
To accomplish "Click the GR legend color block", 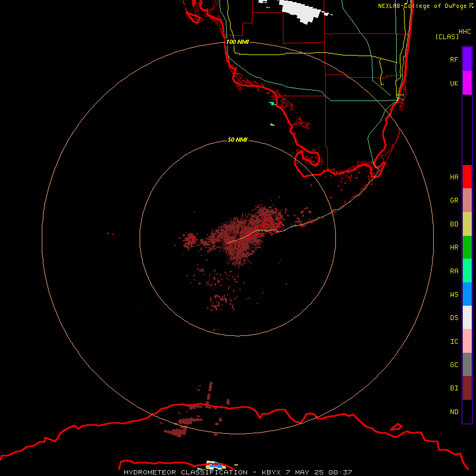I will (x=467, y=200).
